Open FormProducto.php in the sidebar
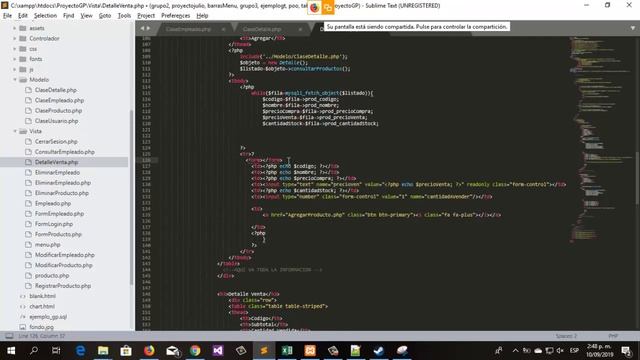Image resolution: width=640 pixels, height=360 pixels. (x=58, y=234)
